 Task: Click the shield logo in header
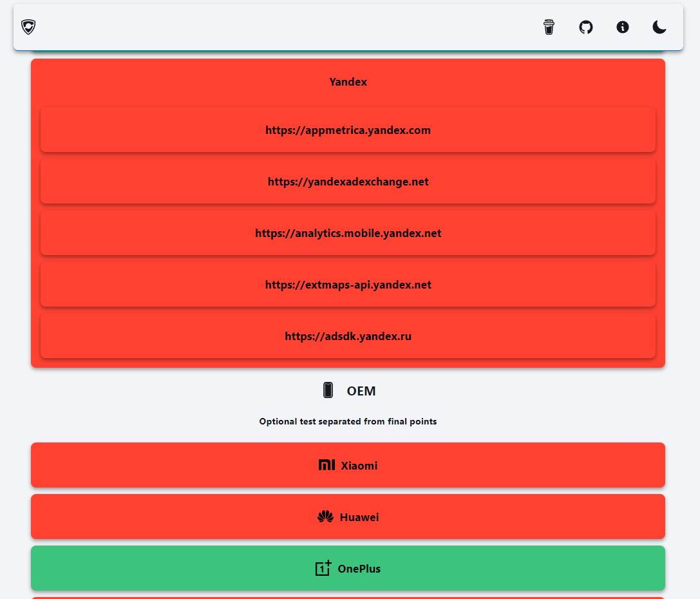[28, 27]
